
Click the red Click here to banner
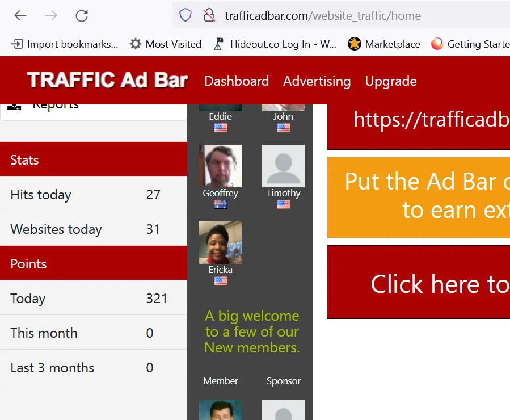pyautogui.click(x=418, y=282)
